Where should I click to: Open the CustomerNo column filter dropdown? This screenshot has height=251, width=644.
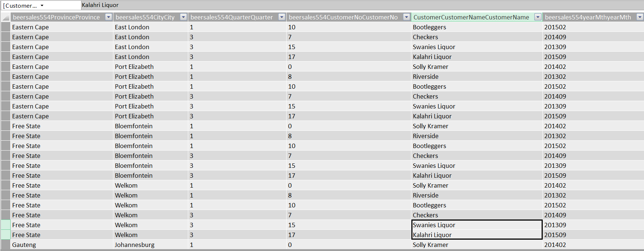(x=406, y=17)
